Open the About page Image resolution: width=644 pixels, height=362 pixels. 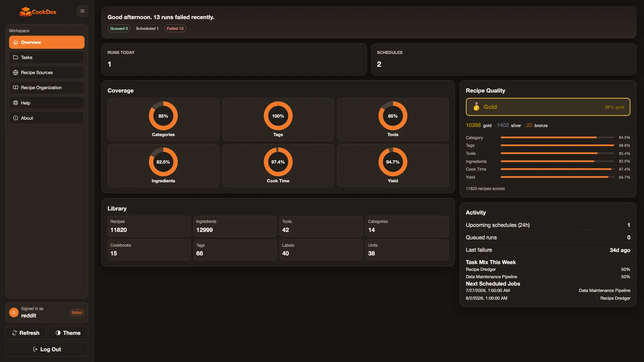point(47,118)
